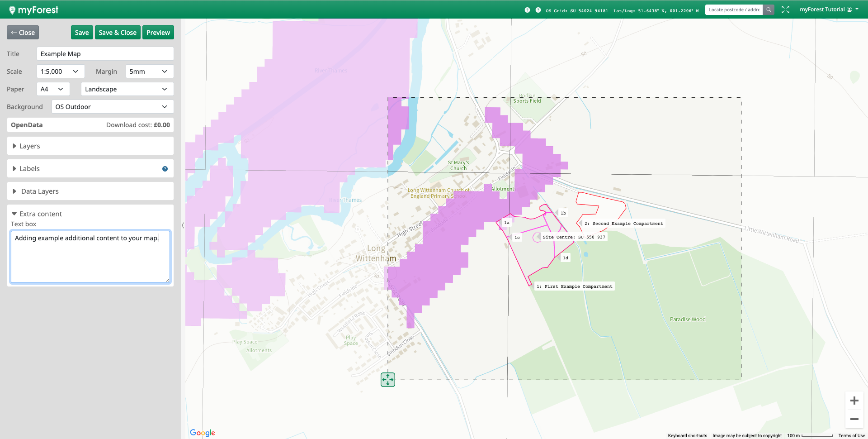Expand the Layers section
Viewport: 868px width, 439px height.
(29, 146)
